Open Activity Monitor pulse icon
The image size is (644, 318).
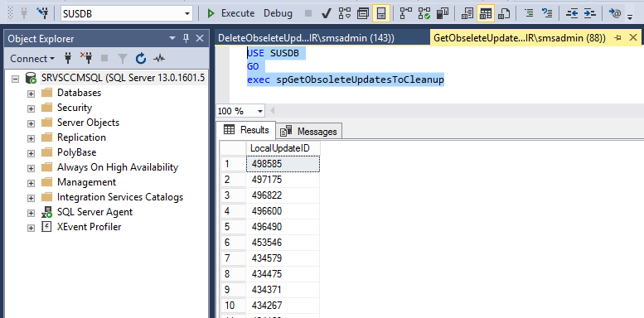pos(159,59)
